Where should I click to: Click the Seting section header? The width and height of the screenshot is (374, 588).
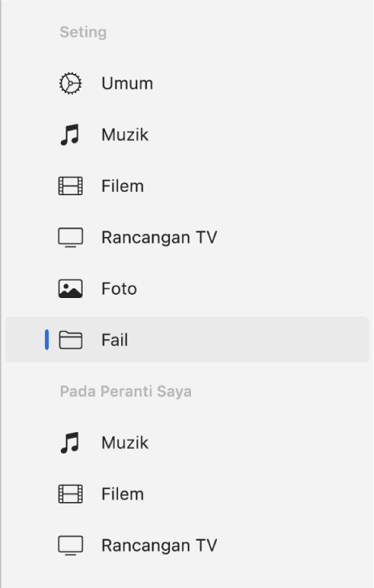coord(83,33)
